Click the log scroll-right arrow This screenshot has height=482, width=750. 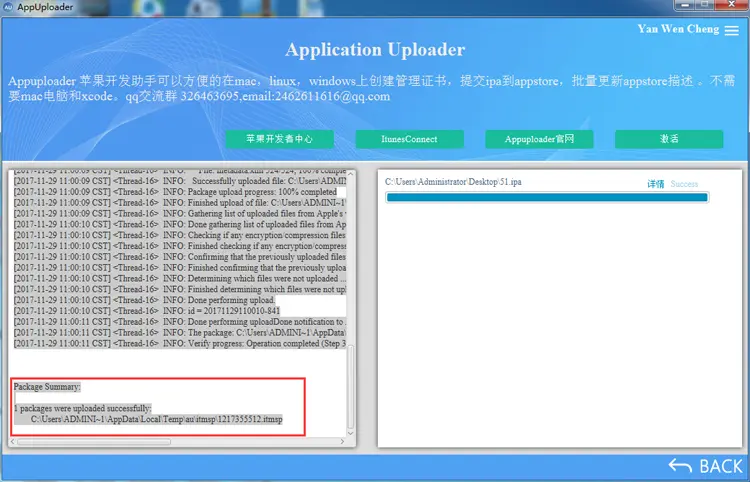pyautogui.click(x=342, y=442)
